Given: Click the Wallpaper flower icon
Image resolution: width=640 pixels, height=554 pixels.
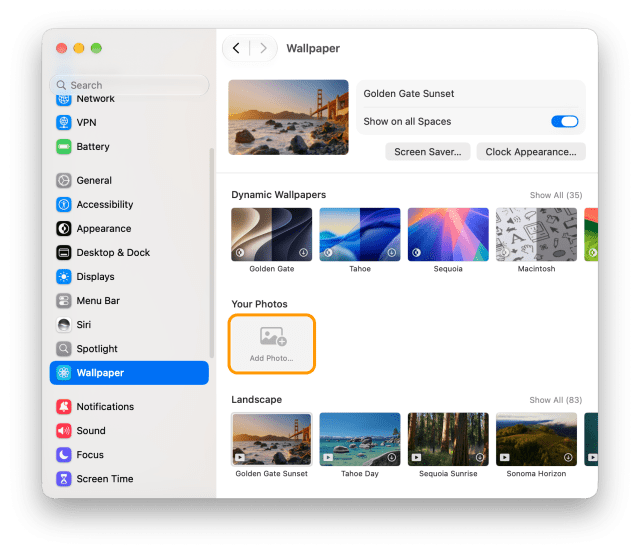Looking at the screenshot, I should (64, 373).
